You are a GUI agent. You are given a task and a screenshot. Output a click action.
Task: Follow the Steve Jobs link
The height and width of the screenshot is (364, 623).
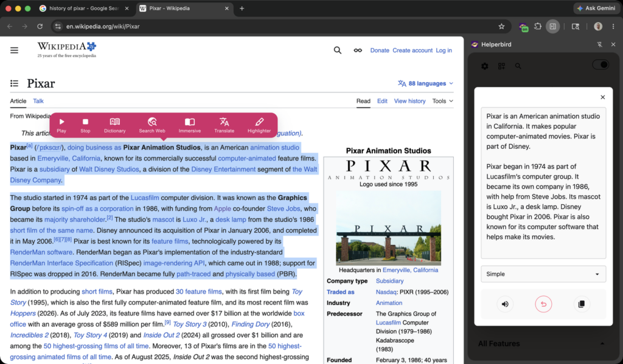click(x=284, y=209)
